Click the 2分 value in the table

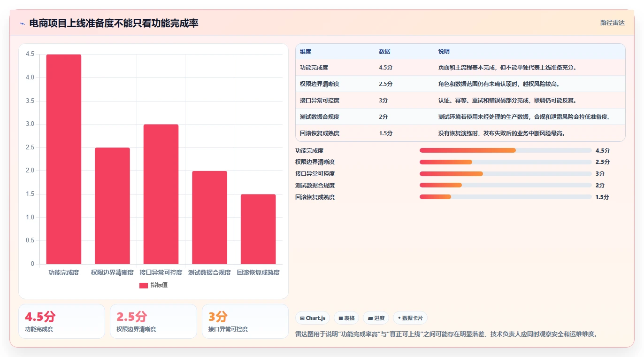pyautogui.click(x=383, y=117)
